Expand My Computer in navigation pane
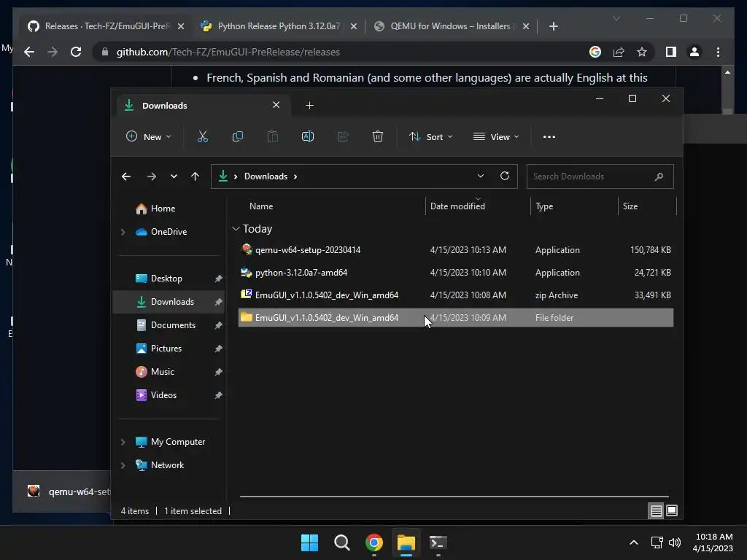Viewport: 747px width, 560px height. pyautogui.click(x=123, y=442)
